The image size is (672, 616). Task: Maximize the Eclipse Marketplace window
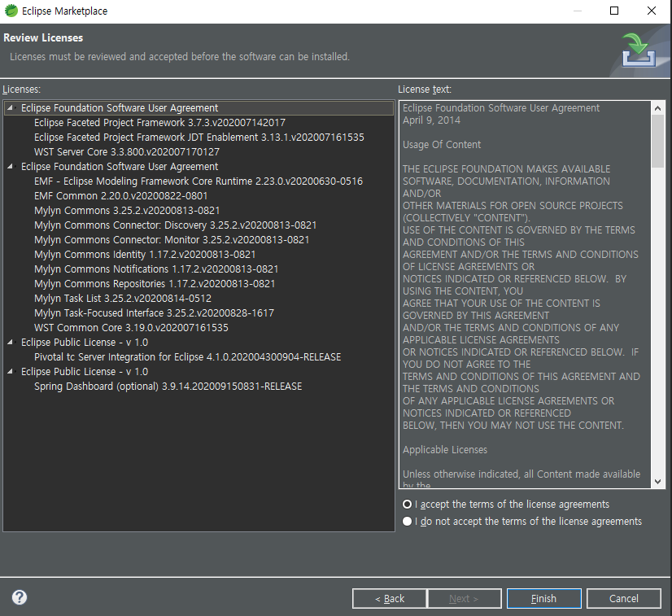click(614, 11)
